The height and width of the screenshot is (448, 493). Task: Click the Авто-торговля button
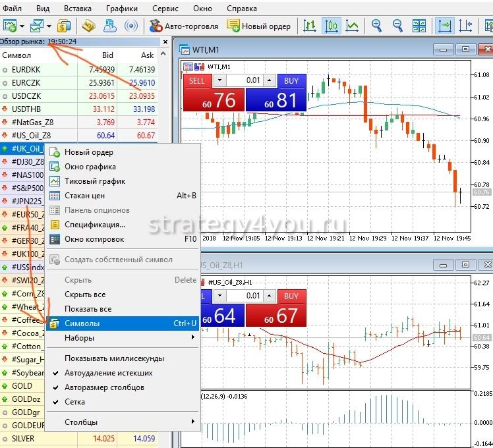point(183,26)
